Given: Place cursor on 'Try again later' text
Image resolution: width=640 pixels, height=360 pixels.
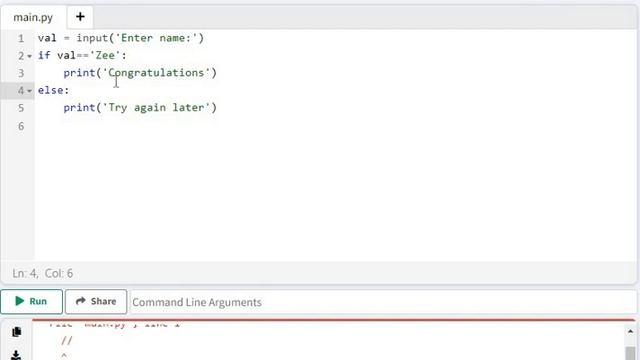Looking at the screenshot, I should point(156,108).
